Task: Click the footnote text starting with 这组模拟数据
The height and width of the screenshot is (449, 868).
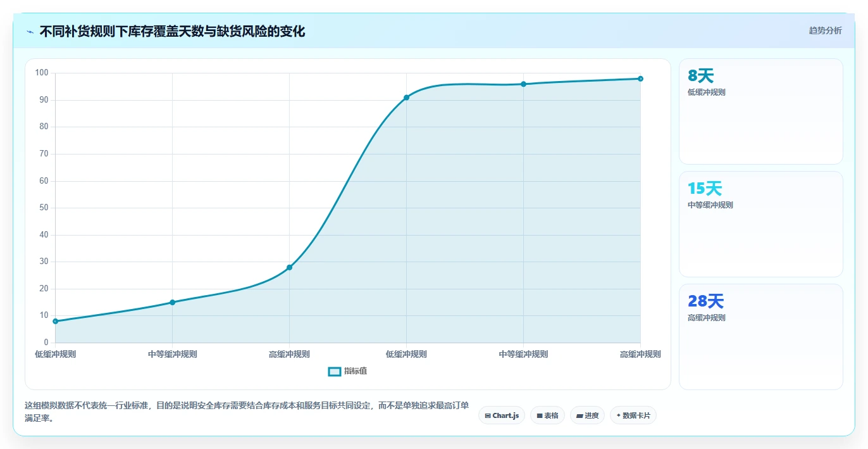Action: pos(247,412)
